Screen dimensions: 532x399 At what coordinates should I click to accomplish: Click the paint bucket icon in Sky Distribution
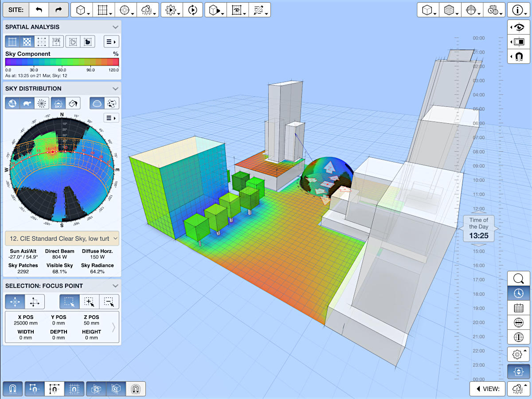(72, 104)
